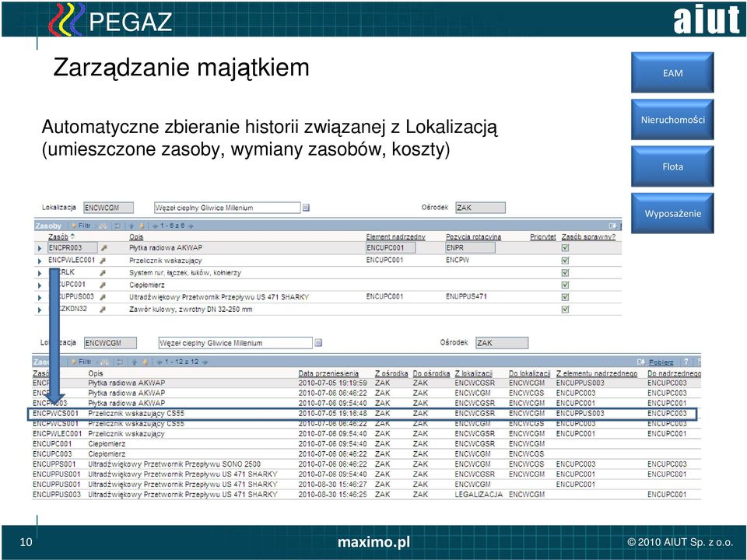Screen dimensions: 747x560
Task: Open Flota section button
Action: 672,166
